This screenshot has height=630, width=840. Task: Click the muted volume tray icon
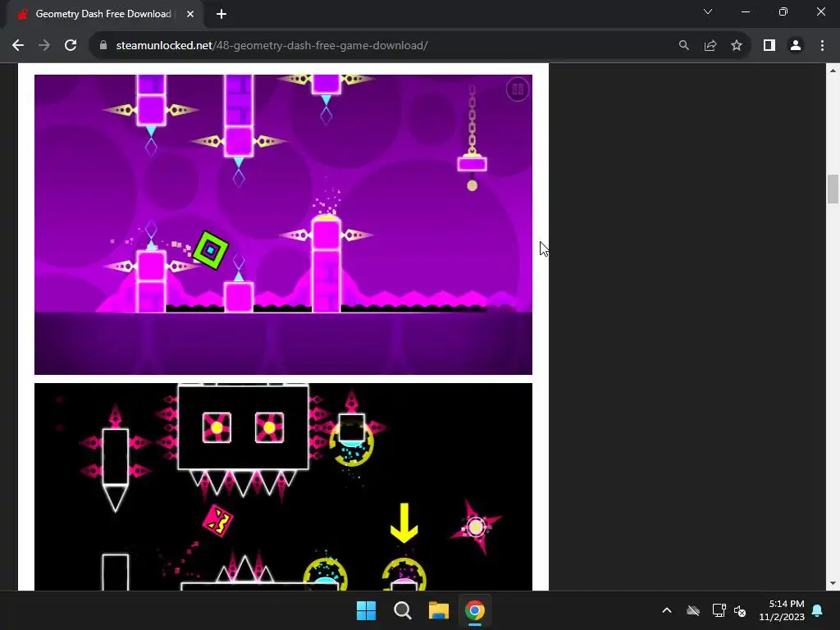(x=741, y=610)
